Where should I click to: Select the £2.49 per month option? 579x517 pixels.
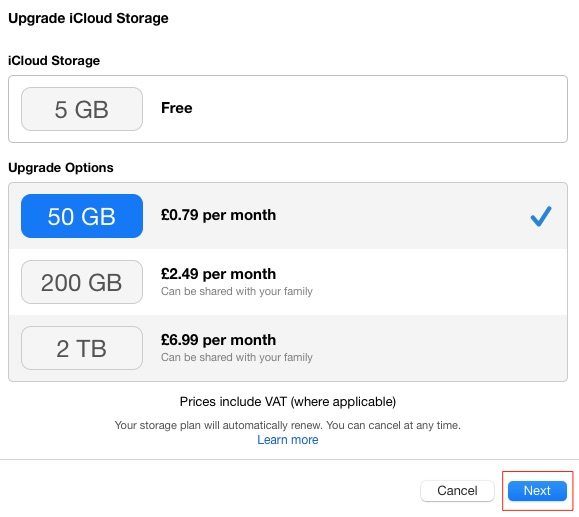(218, 274)
